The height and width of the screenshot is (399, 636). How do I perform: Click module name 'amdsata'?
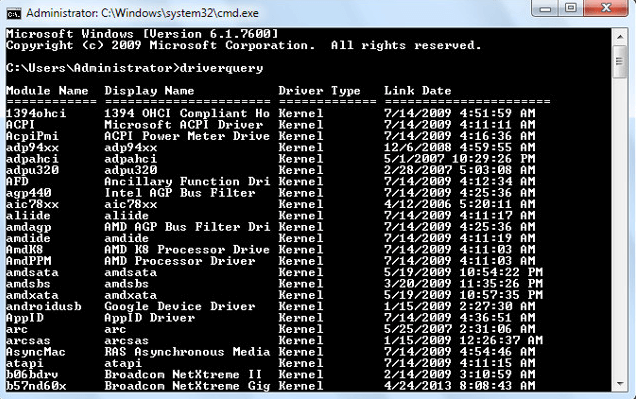[32, 272]
